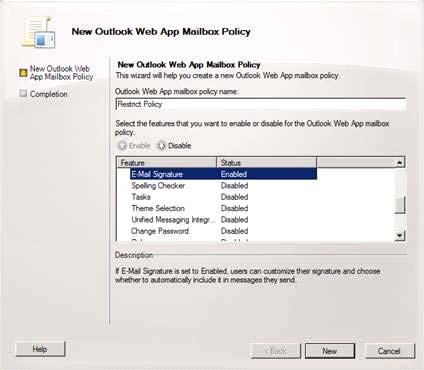This screenshot has height=370, width=424.
Task: Click Disabled status of Spelling Checker
Action: 234,186
